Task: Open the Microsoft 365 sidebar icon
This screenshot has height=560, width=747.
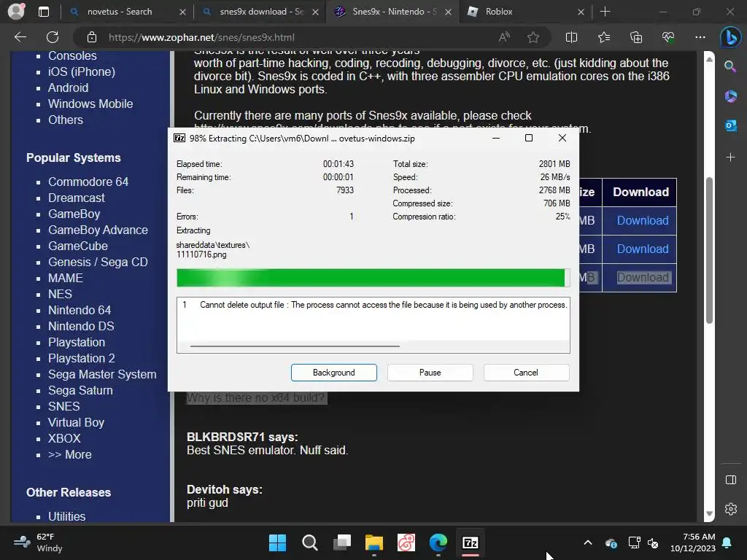Action: tap(730, 96)
